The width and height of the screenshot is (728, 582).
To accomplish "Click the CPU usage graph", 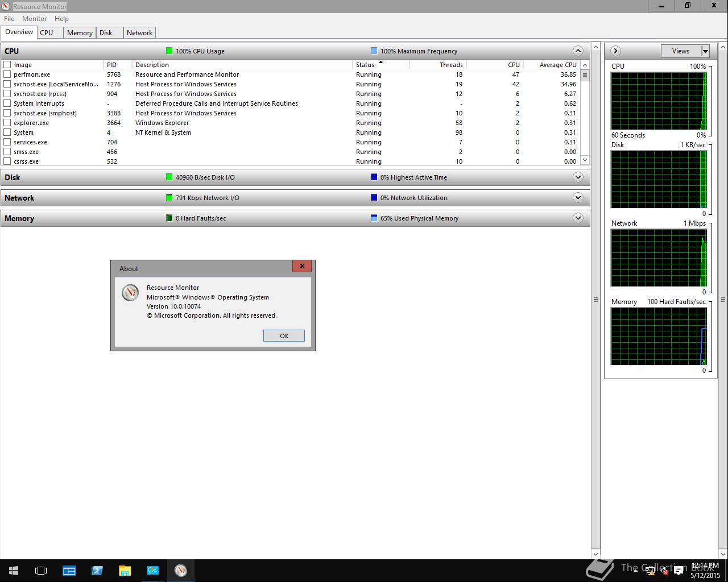I will 659,101.
